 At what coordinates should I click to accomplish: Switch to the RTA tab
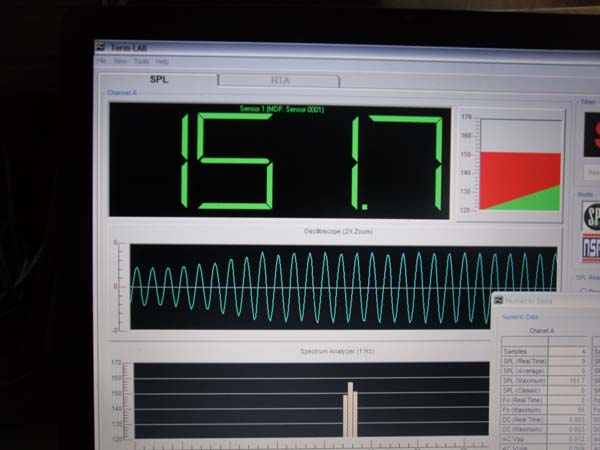point(281,80)
